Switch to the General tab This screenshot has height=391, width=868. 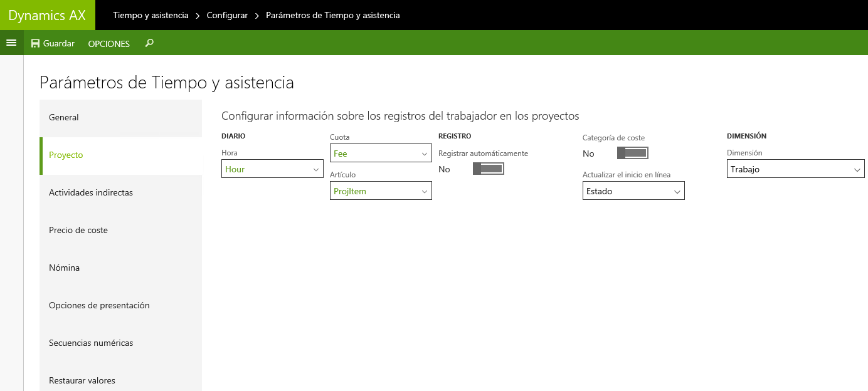click(120, 117)
